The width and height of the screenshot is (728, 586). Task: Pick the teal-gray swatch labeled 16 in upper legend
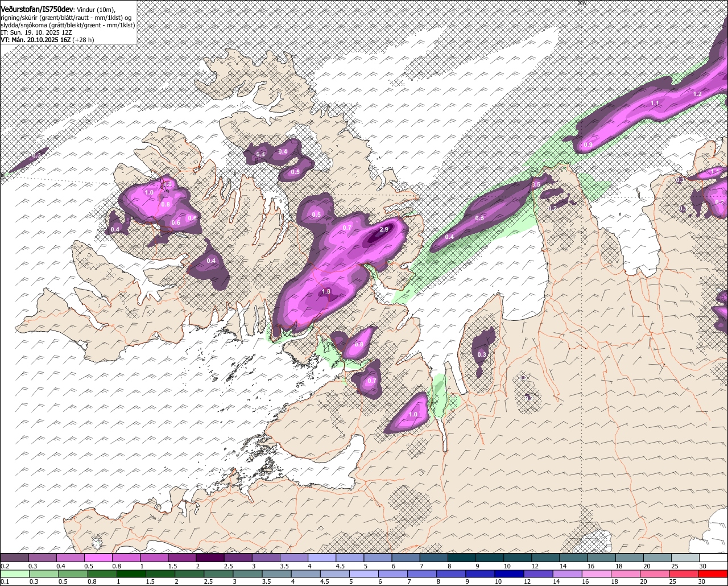(602, 558)
